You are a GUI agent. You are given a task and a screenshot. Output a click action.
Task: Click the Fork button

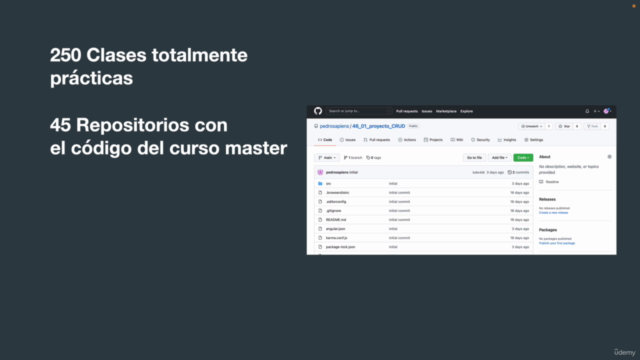[x=592, y=127]
